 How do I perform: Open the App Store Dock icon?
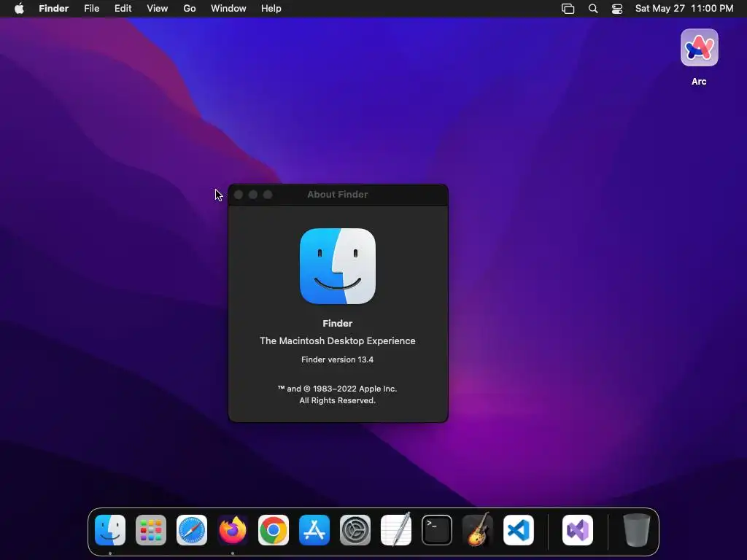coord(314,530)
